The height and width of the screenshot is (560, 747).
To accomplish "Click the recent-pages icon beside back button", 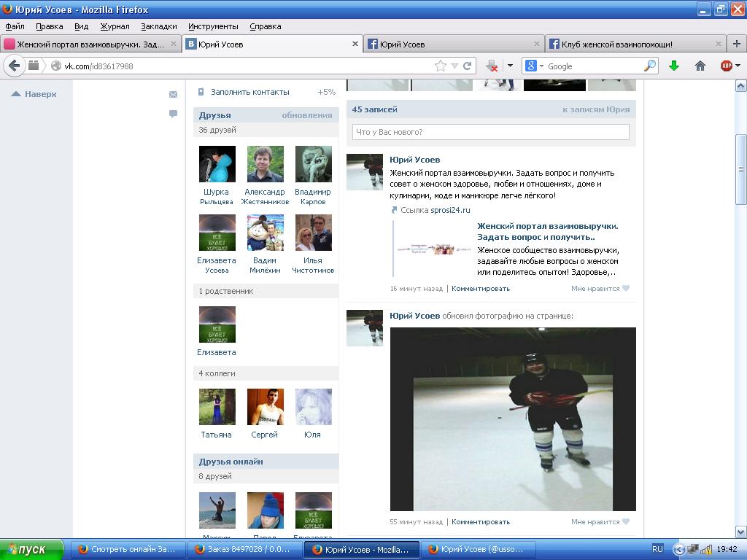I will coord(34,66).
